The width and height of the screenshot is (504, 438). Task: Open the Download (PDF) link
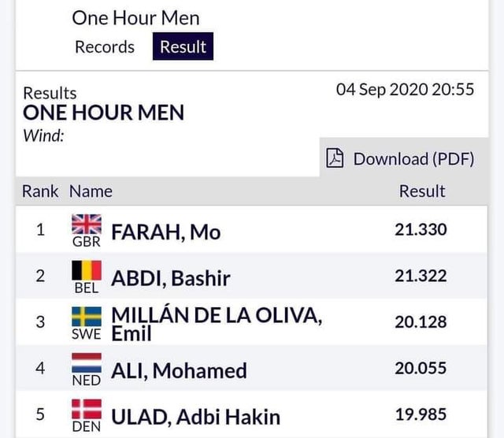401,158
